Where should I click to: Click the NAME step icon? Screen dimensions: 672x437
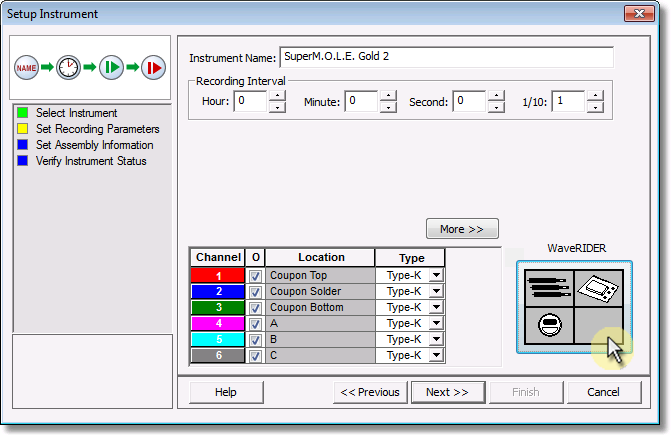coord(26,67)
